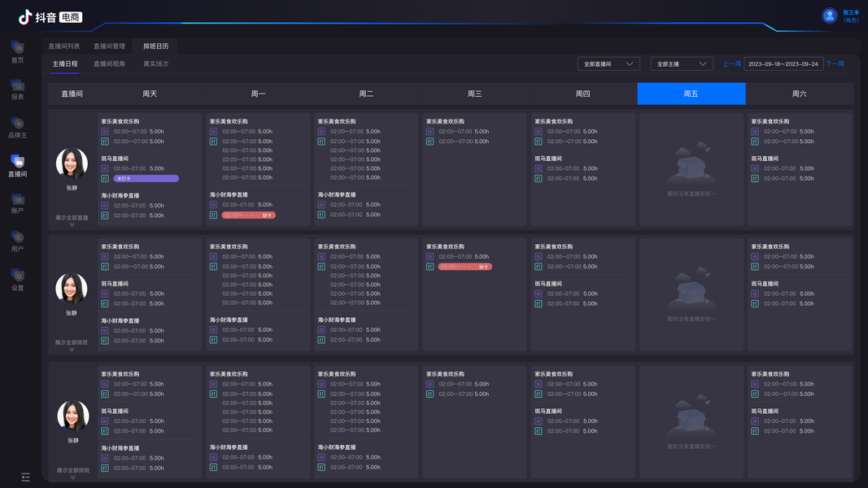Open the 账户 account sidebar icon
This screenshot has height=488, width=868.
[18, 199]
